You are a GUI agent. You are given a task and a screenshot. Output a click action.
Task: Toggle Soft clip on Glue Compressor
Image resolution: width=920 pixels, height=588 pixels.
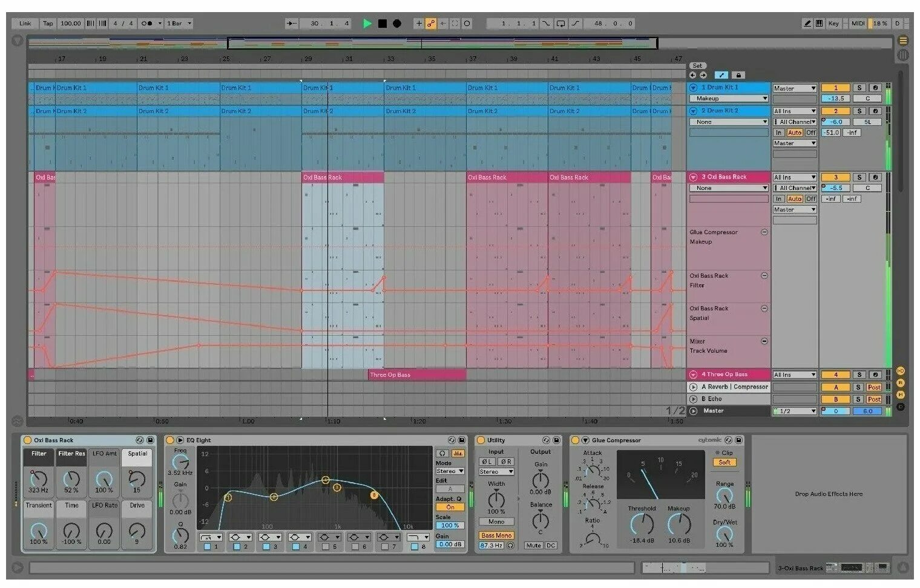click(724, 463)
